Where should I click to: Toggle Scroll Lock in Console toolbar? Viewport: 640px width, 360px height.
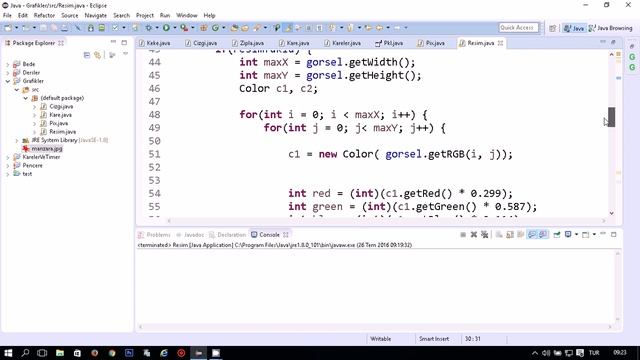(510, 235)
